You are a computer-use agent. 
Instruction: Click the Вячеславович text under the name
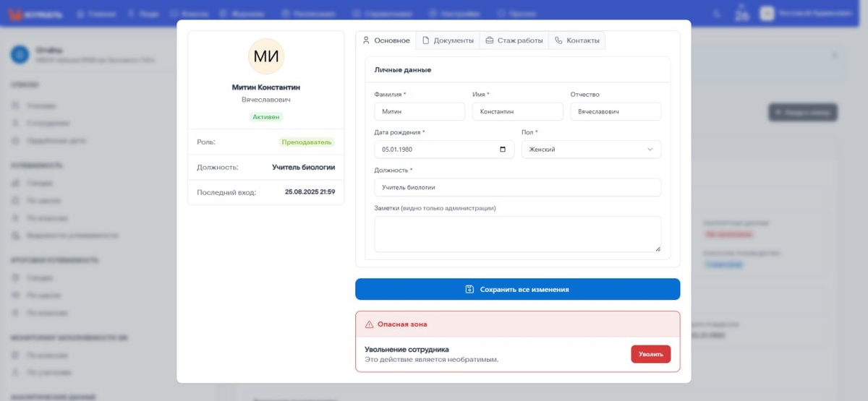click(266, 100)
